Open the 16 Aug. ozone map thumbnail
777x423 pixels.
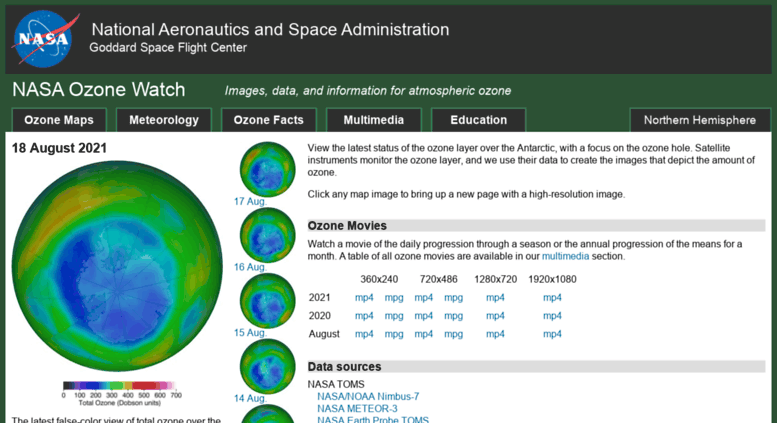coord(268,235)
